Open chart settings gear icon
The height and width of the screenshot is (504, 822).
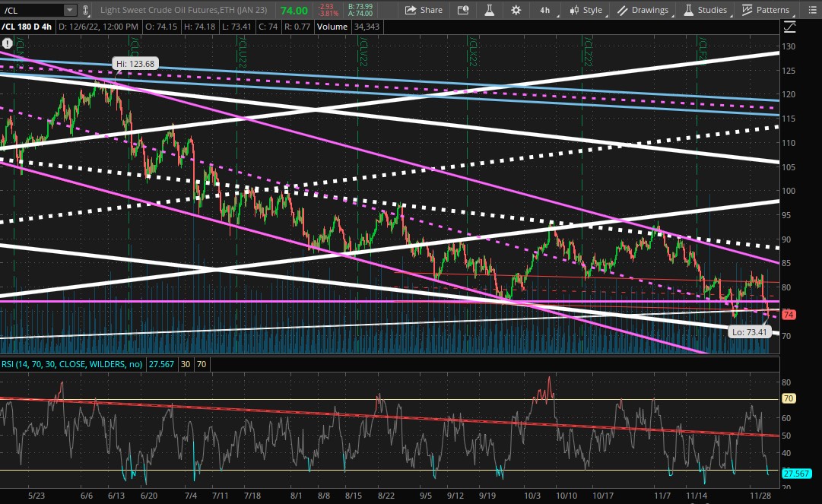pyautogui.click(x=516, y=10)
